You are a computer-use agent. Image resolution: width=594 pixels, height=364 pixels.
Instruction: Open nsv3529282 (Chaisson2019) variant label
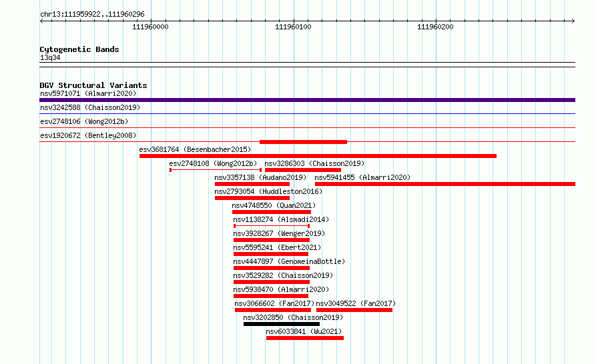(x=283, y=275)
